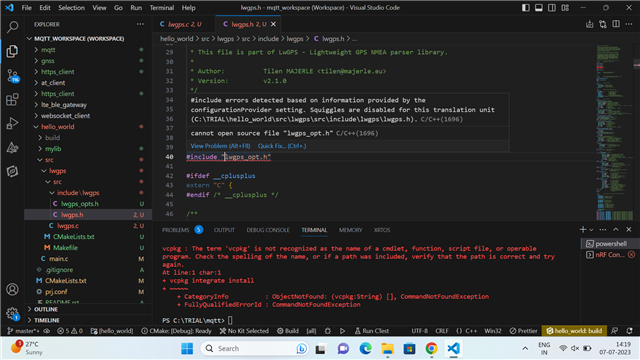This screenshot has height=360, width=640.
Task: Click the editor minimap
Action: (614, 132)
